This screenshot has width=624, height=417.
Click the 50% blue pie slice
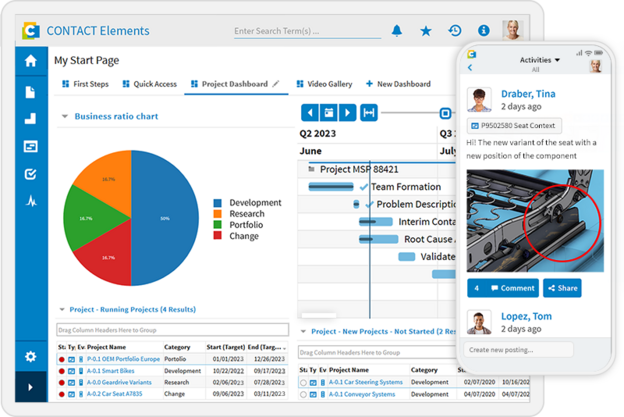[x=165, y=218]
